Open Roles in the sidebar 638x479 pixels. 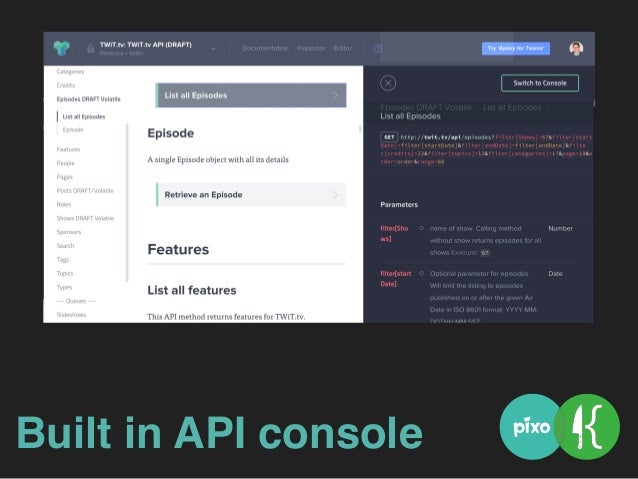pyautogui.click(x=64, y=205)
